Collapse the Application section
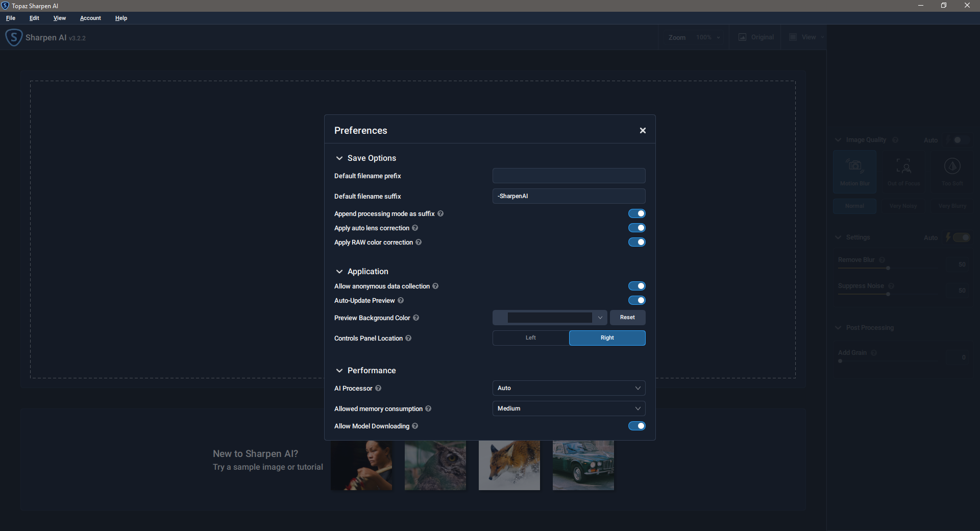 point(339,272)
